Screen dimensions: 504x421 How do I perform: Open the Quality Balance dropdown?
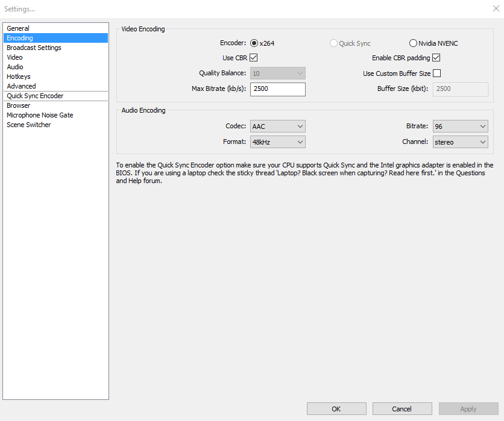(278, 73)
